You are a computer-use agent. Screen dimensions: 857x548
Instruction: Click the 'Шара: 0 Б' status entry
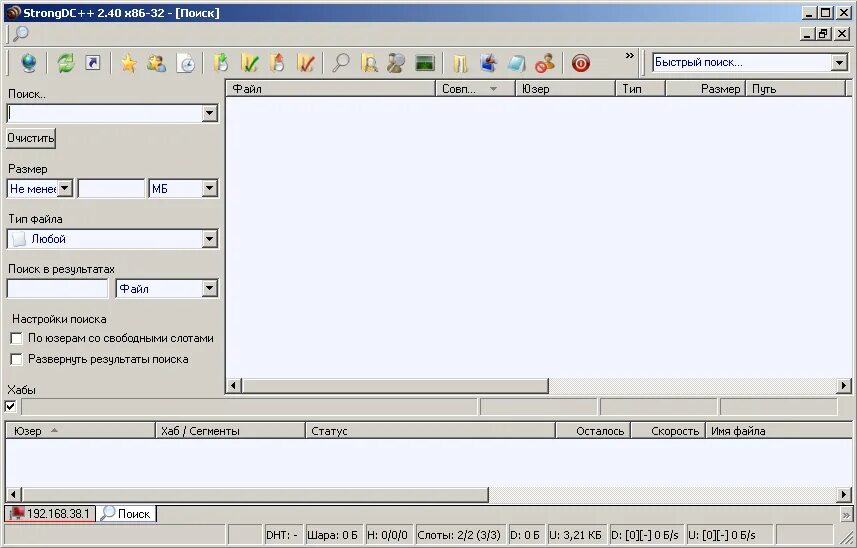tap(332, 534)
